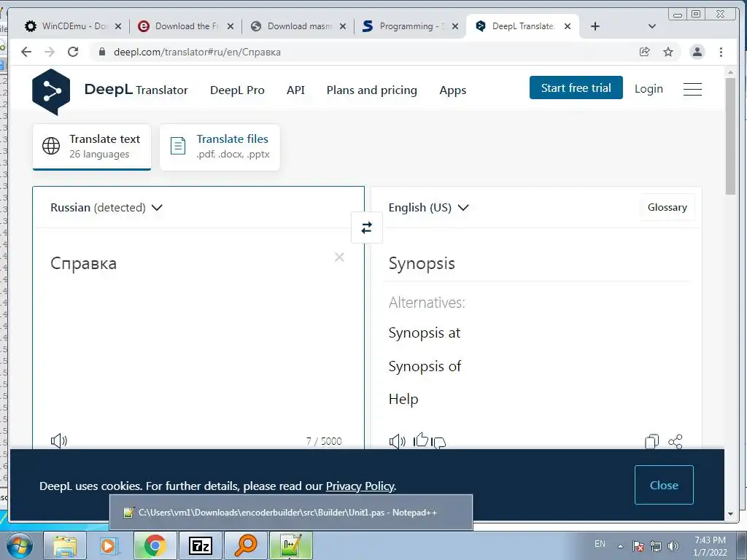Choose alternative 'Synopsis at'
Viewport: 747px width, 560px height.
pos(425,332)
